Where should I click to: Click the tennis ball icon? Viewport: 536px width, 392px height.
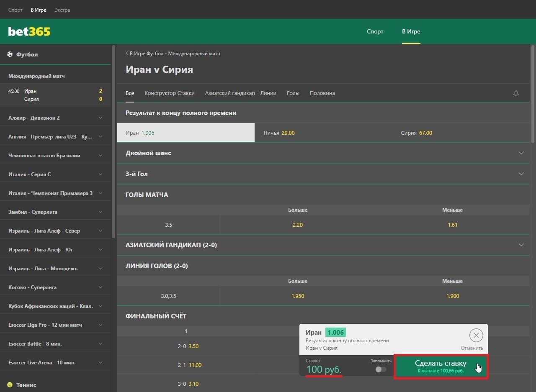[10, 385]
